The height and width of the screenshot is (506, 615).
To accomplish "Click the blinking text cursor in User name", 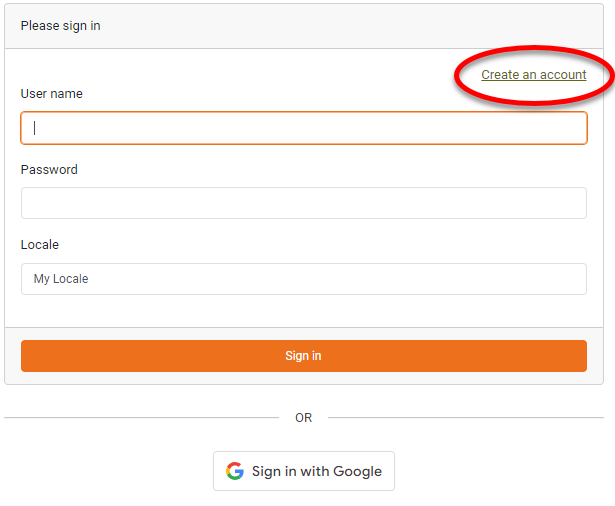I will coord(35,128).
